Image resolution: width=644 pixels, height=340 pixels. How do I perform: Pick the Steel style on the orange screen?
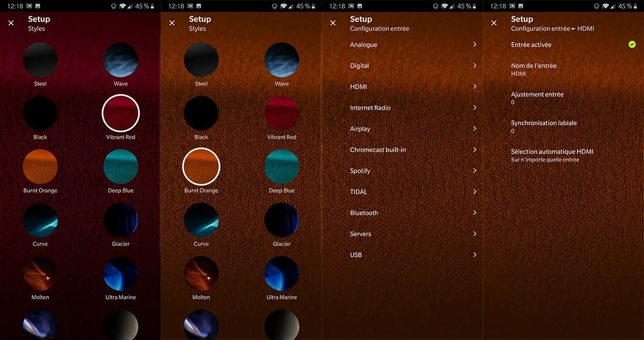[201, 60]
